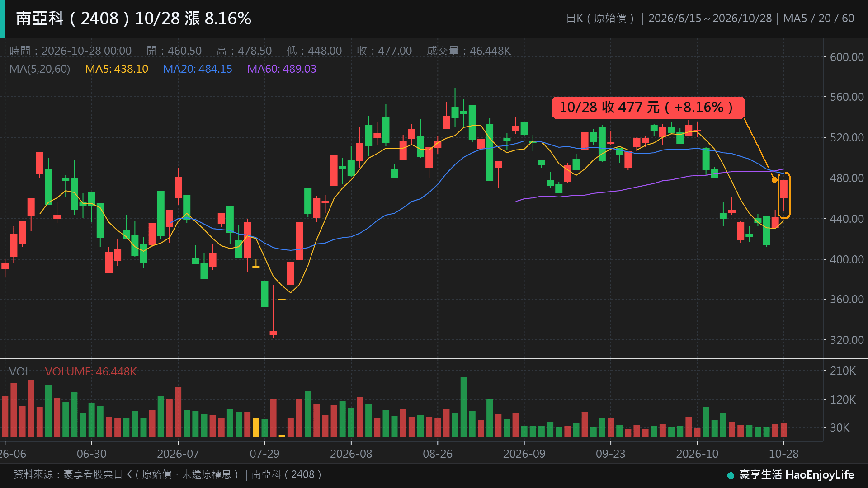This screenshot has width=868, height=488.
Task: Click the MA20: 484.15 legend value
Action: point(198,69)
